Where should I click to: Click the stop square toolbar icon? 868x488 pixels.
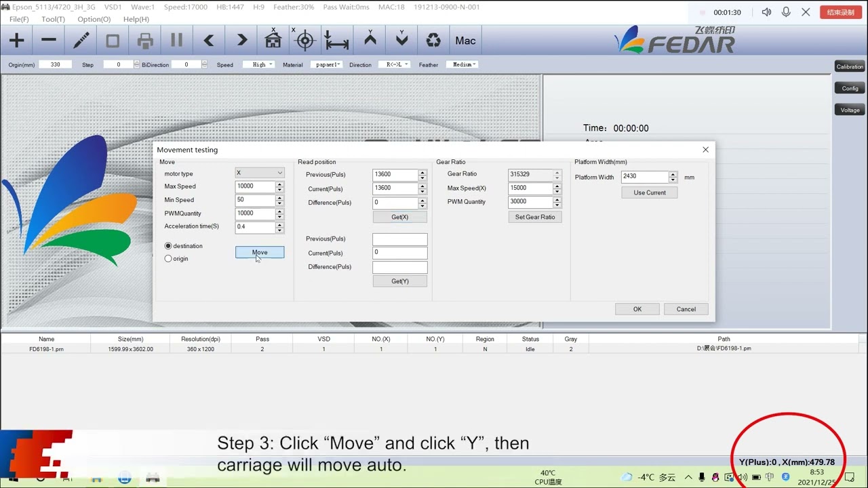(x=113, y=41)
